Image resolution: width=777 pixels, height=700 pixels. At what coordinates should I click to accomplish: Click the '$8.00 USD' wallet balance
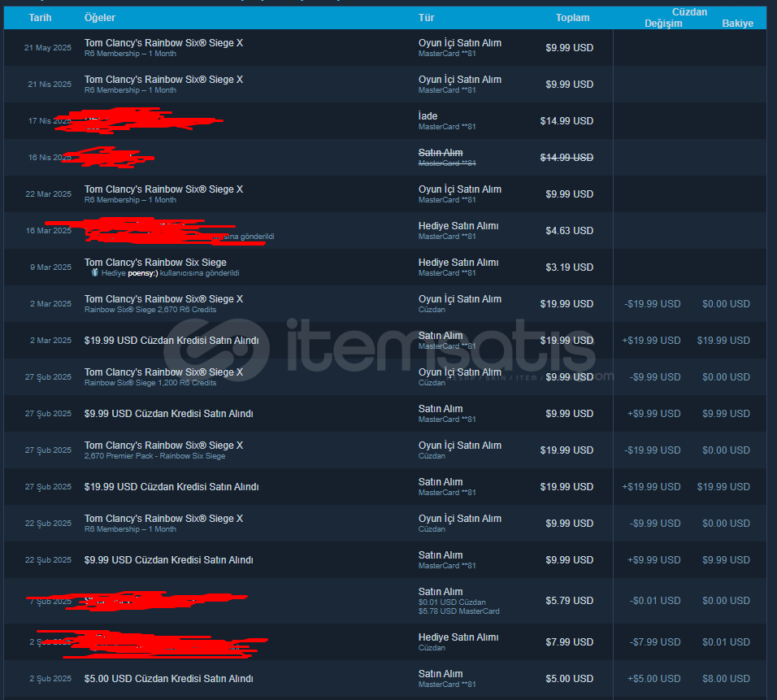pyautogui.click(x=726, y=679)
